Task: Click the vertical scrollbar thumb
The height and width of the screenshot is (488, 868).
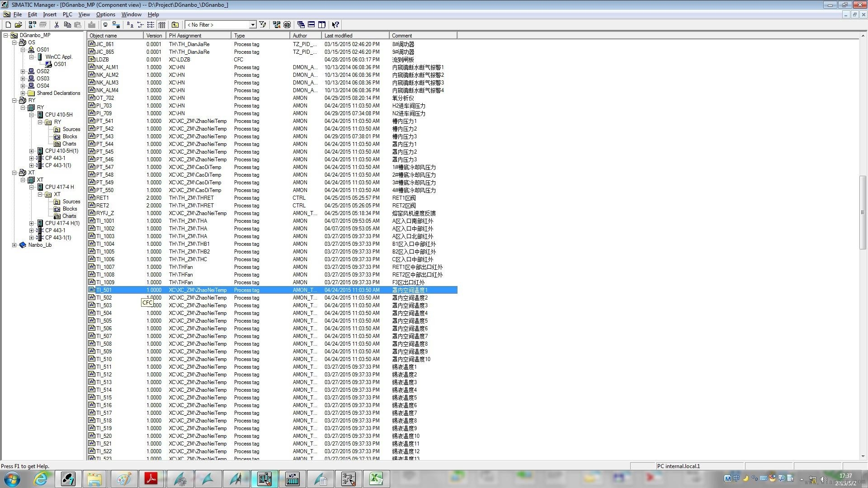Action: click(863, 212)
